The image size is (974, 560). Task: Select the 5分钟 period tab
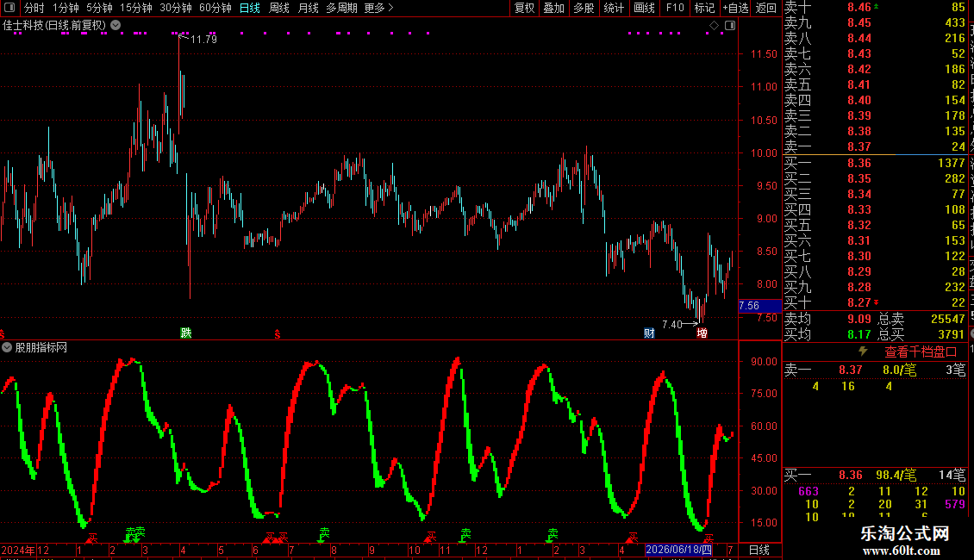[99, 8]
